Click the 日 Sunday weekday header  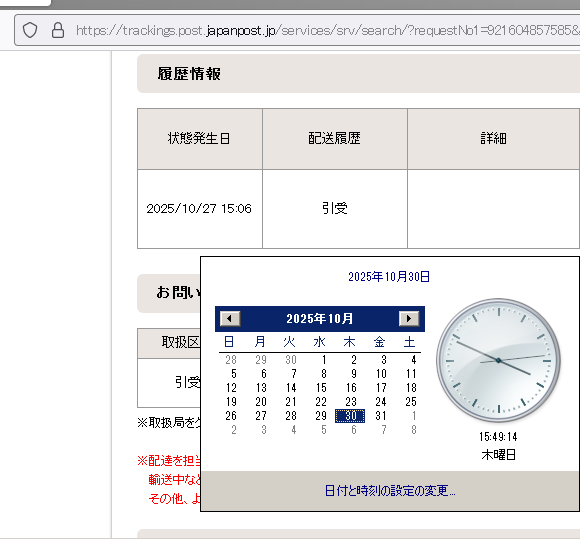click(229, 341)
